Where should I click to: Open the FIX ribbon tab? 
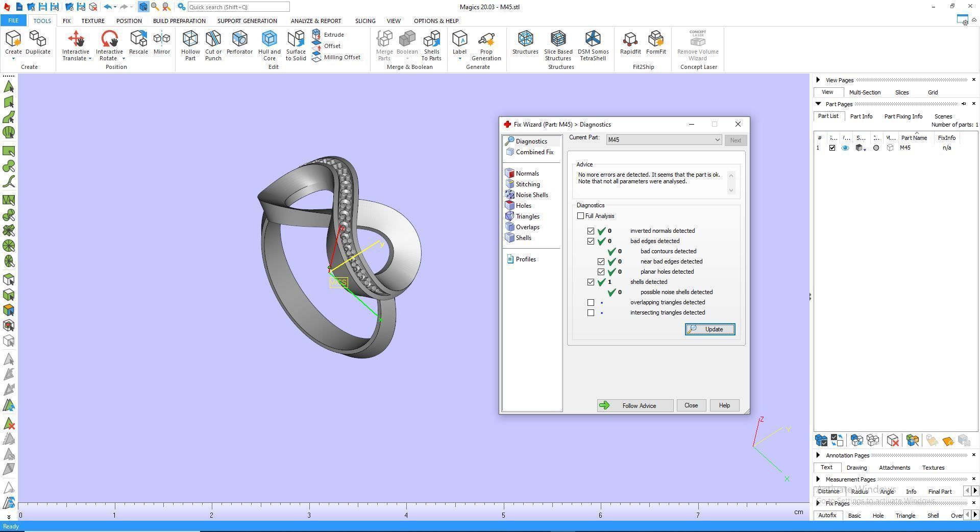(66, 21)
